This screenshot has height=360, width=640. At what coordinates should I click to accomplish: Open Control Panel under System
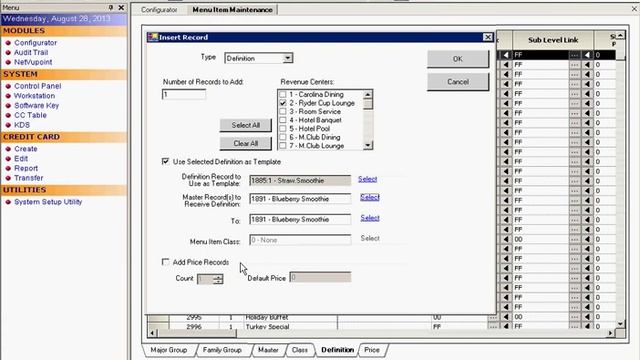tap(38, 86)
